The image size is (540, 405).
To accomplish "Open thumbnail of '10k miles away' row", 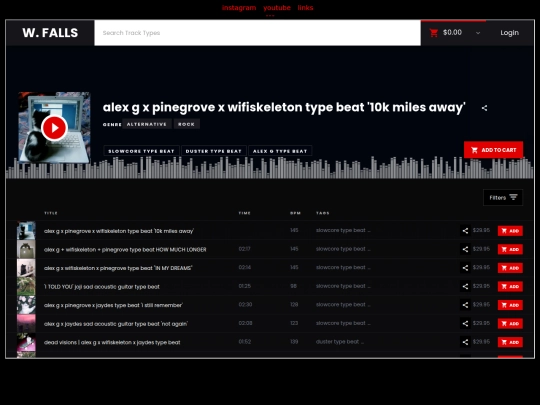I will [26, 230].
